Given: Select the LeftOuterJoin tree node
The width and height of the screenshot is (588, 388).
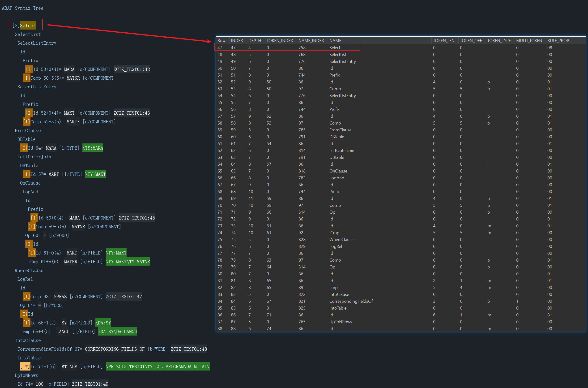Looking at the screenshot, I should (34, 157).
